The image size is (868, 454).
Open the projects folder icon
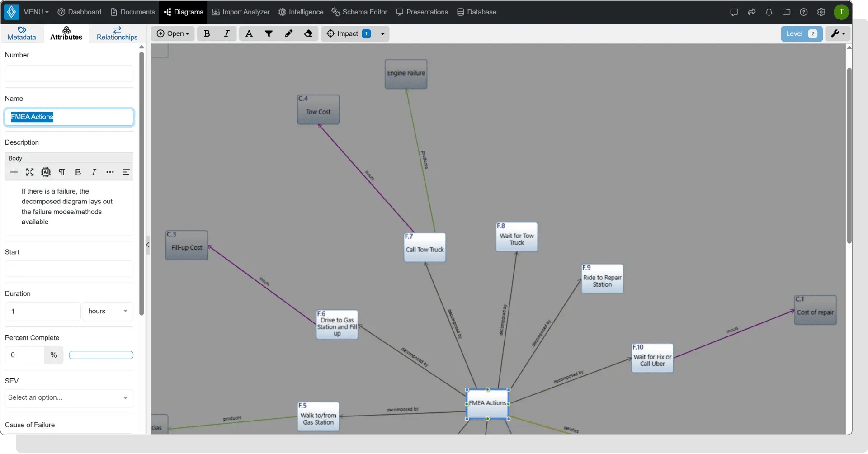(787, 12)
